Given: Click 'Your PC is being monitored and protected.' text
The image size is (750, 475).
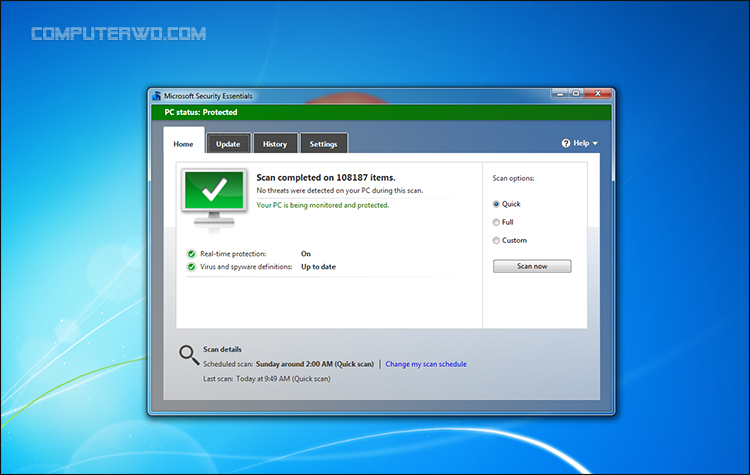Looking at the screenshot, I should 323,205.
